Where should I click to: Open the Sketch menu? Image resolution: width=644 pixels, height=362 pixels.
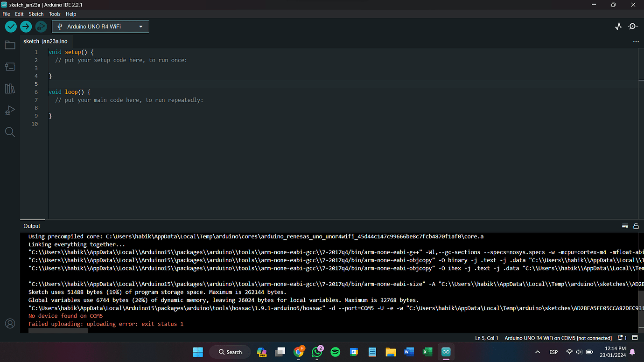point(36,14)
